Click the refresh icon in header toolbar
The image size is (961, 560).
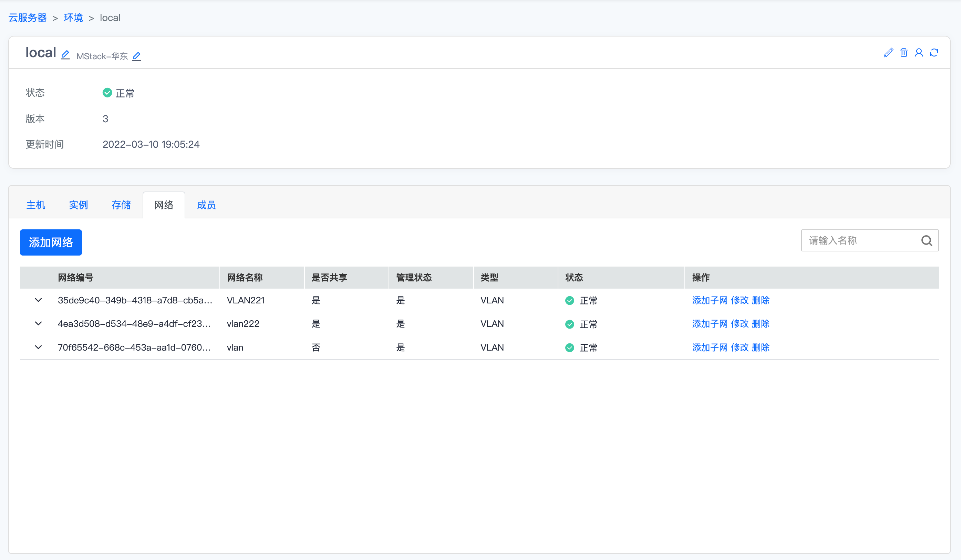tap(934, 53)
